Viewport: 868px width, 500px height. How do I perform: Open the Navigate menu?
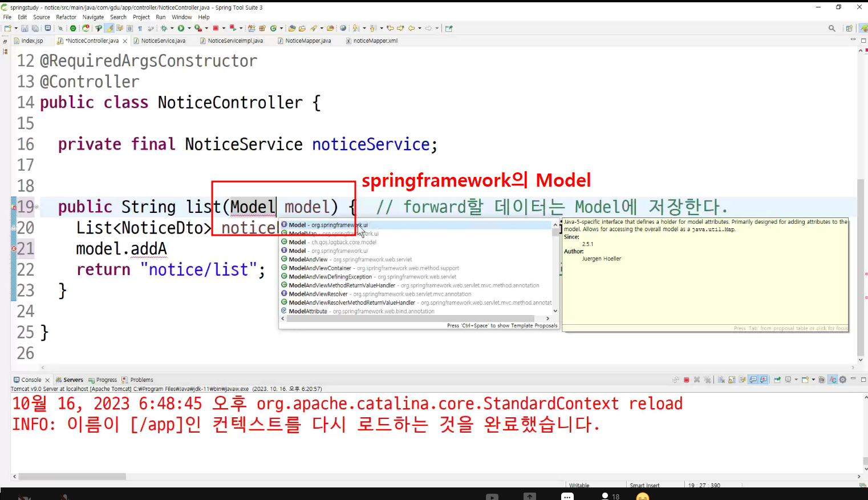click(93, 17)
